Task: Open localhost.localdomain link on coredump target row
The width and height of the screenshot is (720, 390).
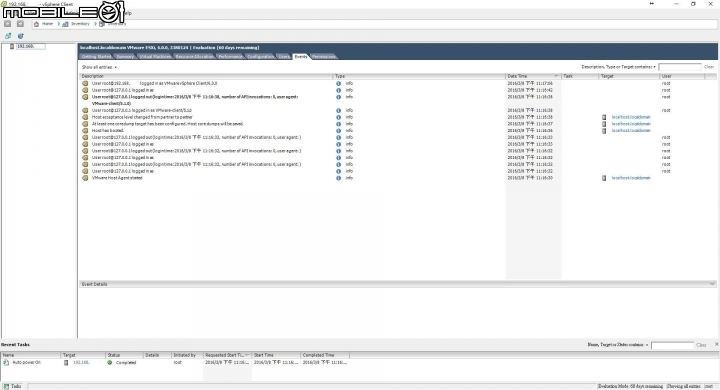Action: tap(631, 124)
